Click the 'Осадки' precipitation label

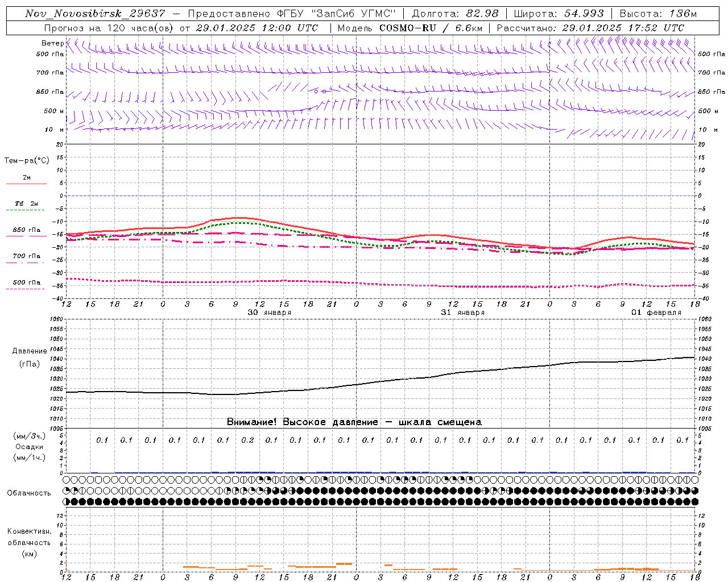(x=30, y=447)
